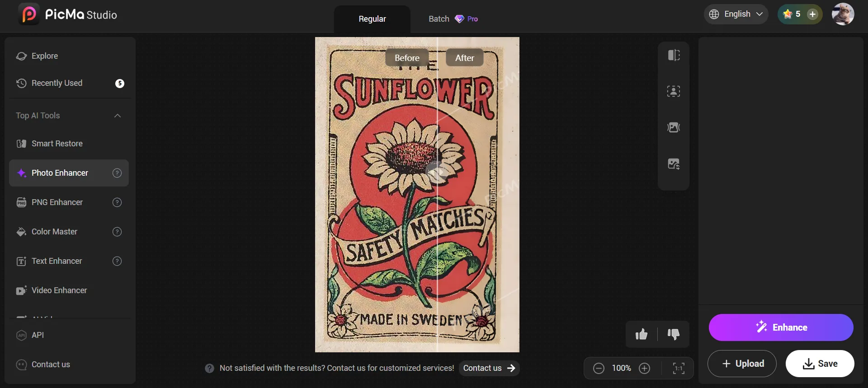Click the thumbs down feedback icon
The image size is (868, 388).
(674, 334)
